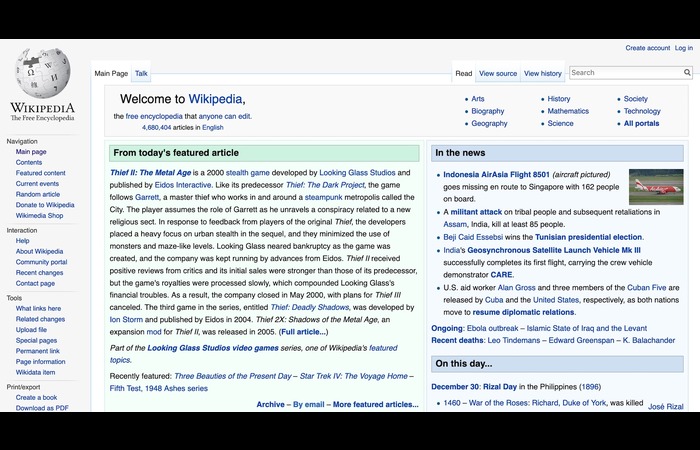Open Contents in the sidebar

coord(29,162)
